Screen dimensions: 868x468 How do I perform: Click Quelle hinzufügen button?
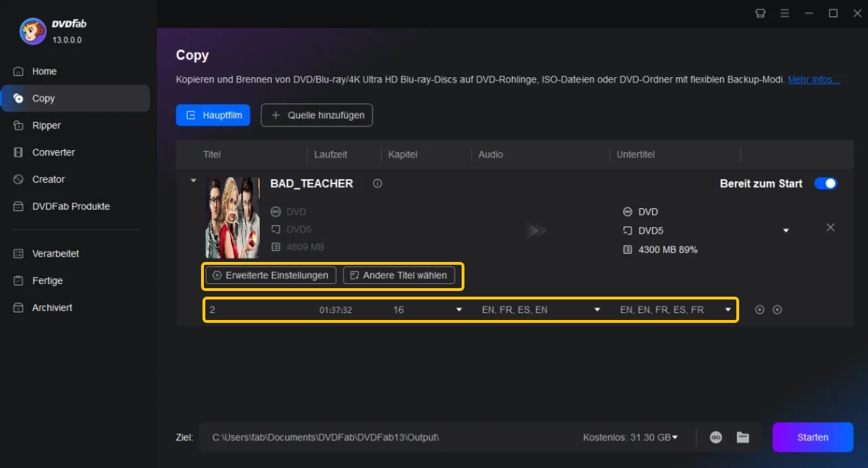[x=316, y=115]
